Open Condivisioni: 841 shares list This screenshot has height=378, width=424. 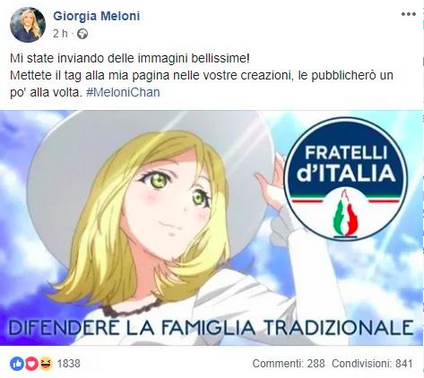[x=372, y=364]
